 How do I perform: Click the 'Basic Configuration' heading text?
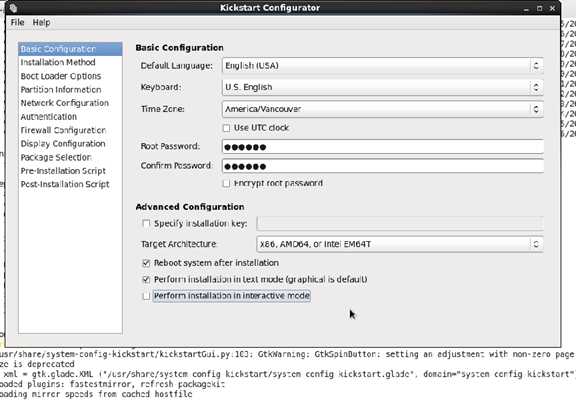pyautogui.click(x=180, y=48)
